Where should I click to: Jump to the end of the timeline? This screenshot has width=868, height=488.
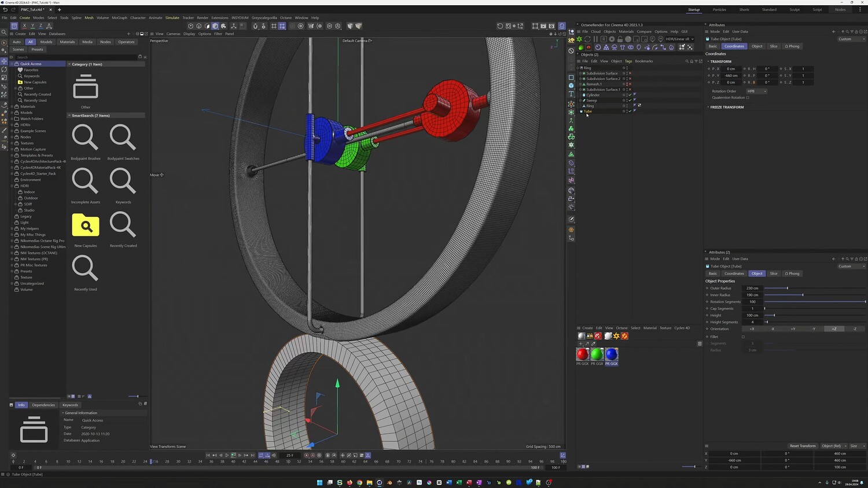[252, 456]
